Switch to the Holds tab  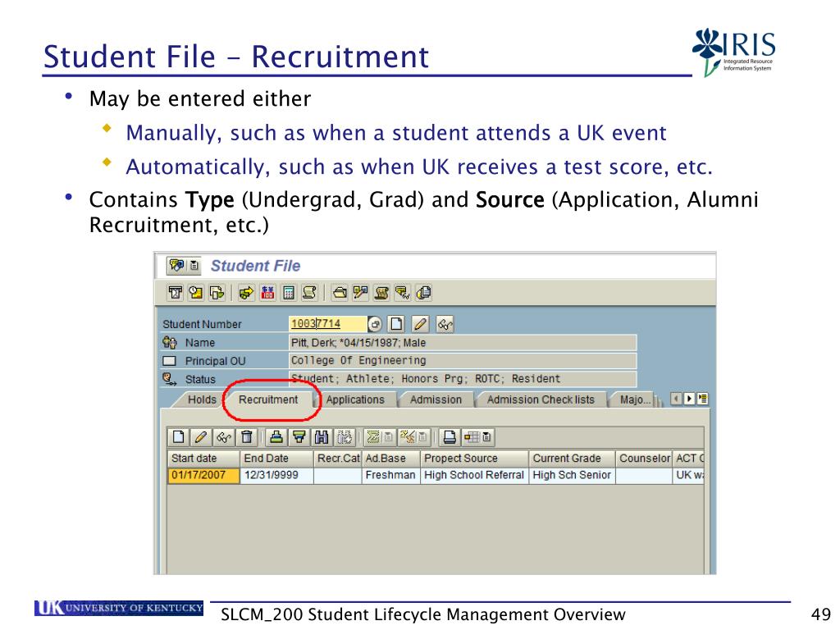pyautogui.click(x=202, y=399)
